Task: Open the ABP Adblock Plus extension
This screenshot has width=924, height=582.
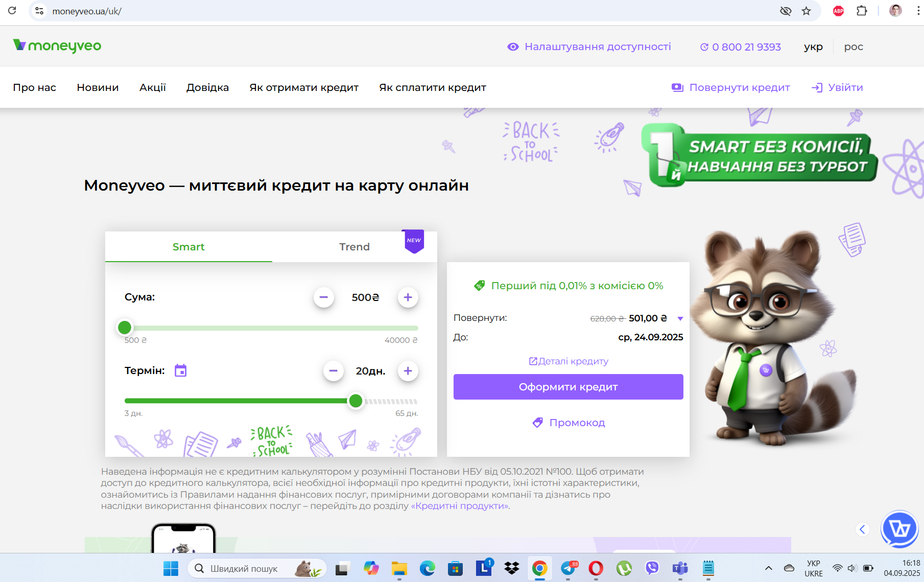Action: pos(838,11)
